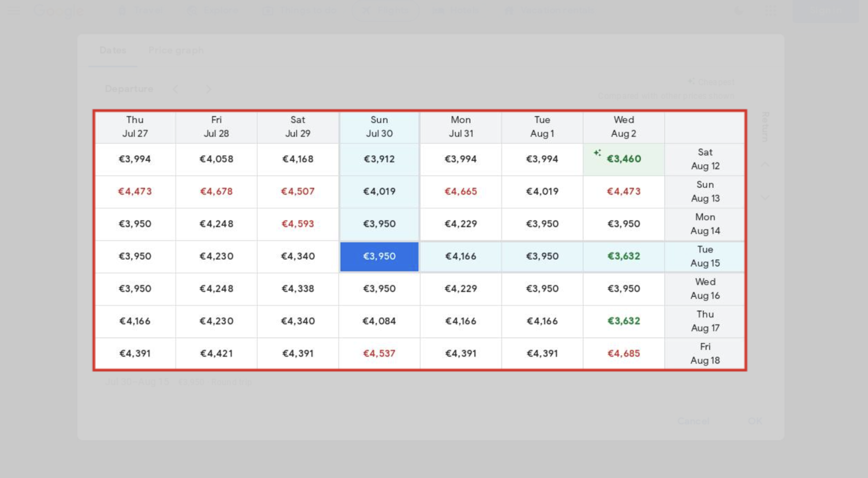Confirm dates with the OK button
The height and width of the screenshot is (478, 868).
click(755, 421)
